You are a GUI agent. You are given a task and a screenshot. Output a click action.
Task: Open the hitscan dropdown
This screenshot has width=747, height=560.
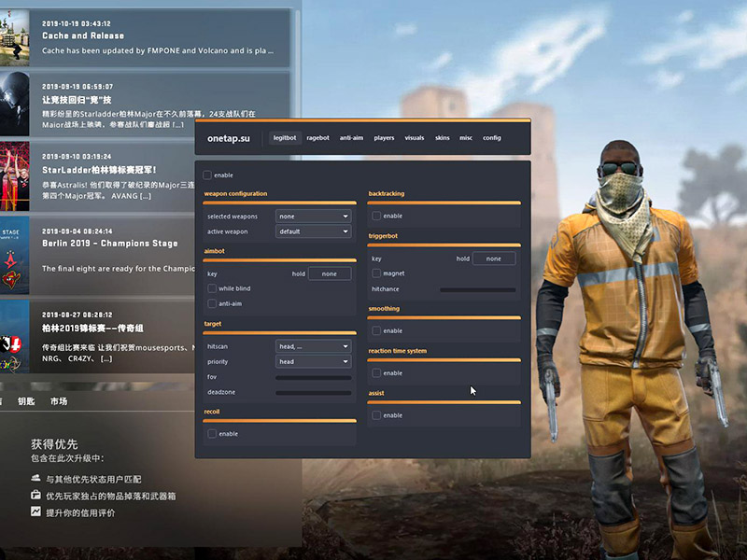pos(314,346)
